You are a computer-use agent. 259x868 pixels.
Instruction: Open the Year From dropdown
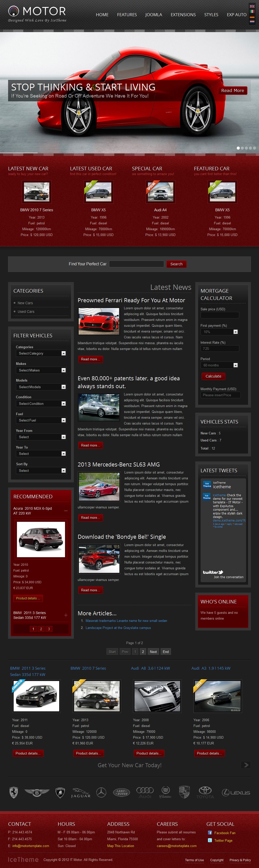pos(41,437)
